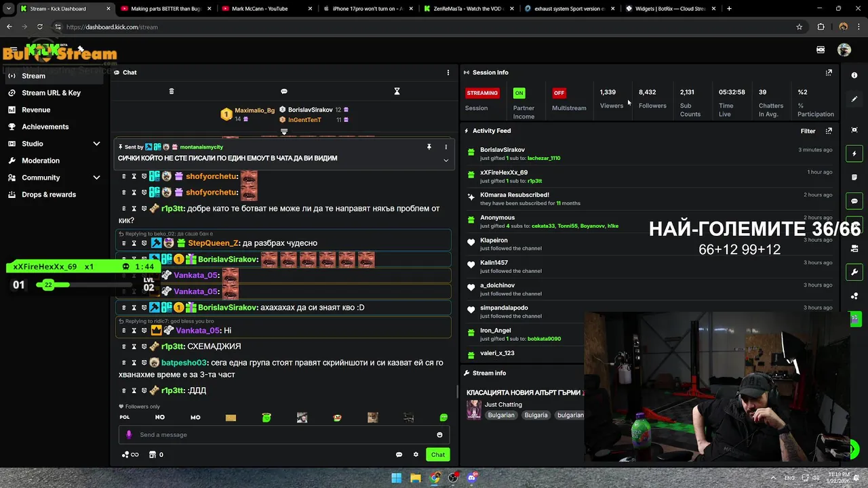Viewport: 868px width, 488px height.
Task: Click in the Send a message field
Action: click(283, 435)
